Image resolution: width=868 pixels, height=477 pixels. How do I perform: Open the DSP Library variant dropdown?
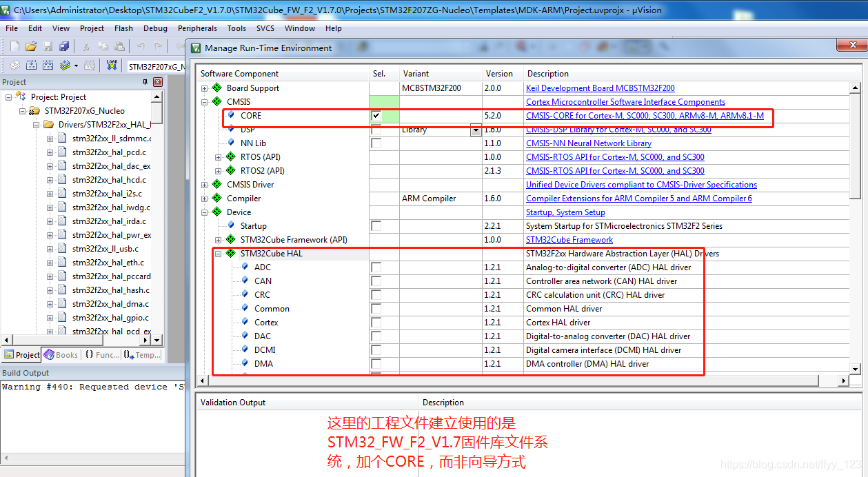point(476,130)
